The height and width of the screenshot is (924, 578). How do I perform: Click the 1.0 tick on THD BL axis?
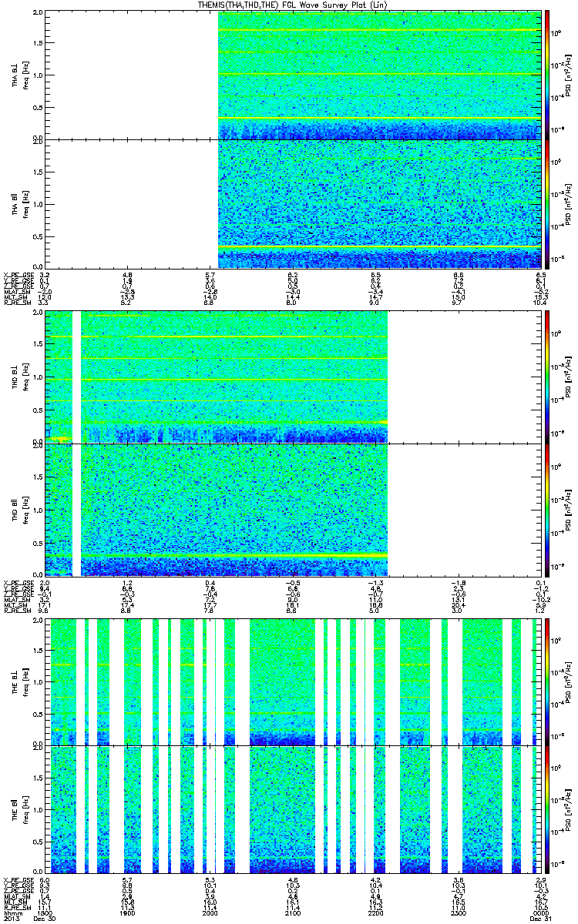point(38,377)
